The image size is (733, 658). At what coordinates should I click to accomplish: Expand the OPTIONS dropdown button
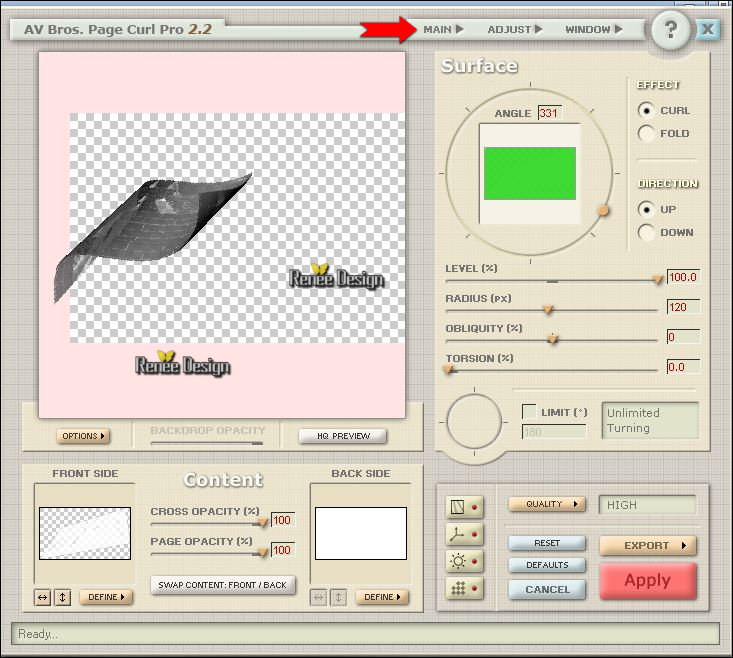[83, 436]
